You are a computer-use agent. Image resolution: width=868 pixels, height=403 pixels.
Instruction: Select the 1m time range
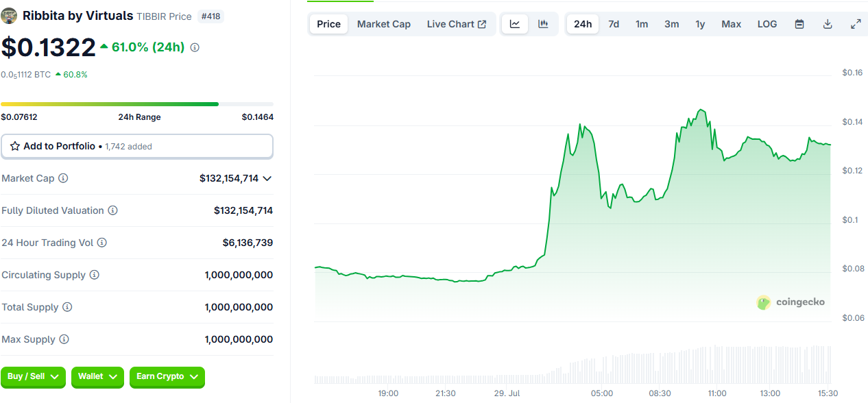click(x=642, y=24)
